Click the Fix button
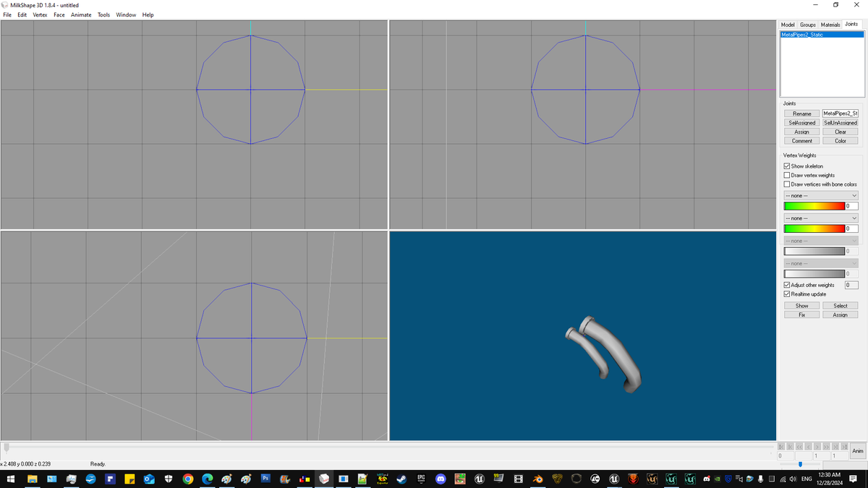868x488 pixels. pyautogui.click(x=802, y=314)
